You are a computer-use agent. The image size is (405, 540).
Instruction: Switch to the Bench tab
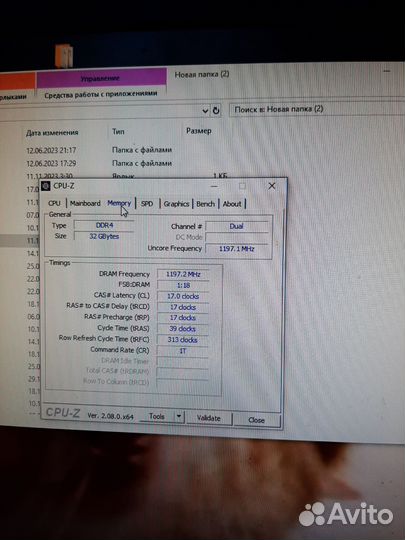(x=206, y=204)
